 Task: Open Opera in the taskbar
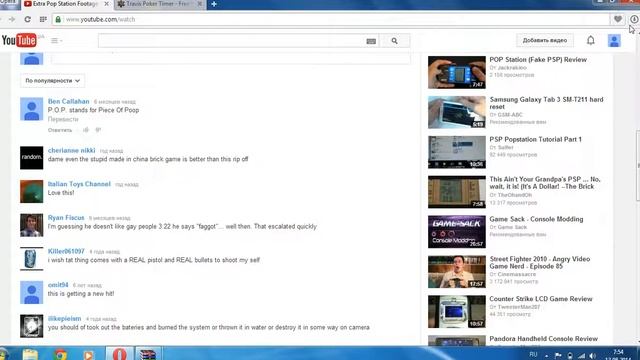point(120,353)
